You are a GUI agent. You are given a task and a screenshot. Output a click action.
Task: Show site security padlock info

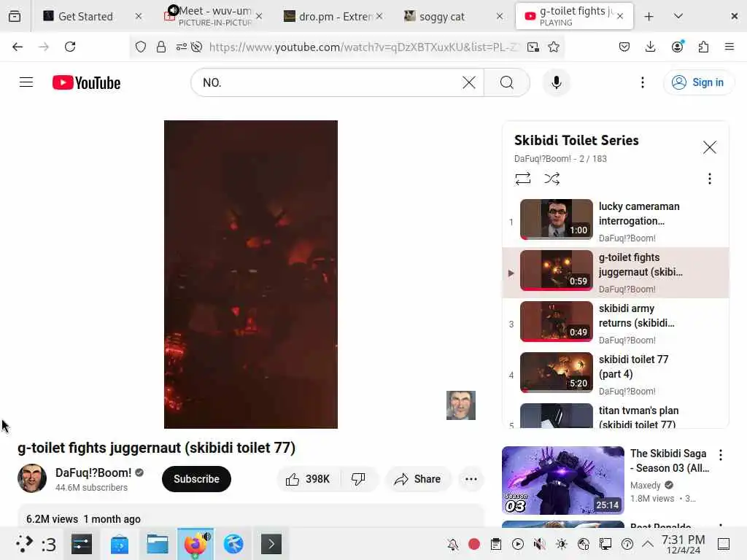161,47
